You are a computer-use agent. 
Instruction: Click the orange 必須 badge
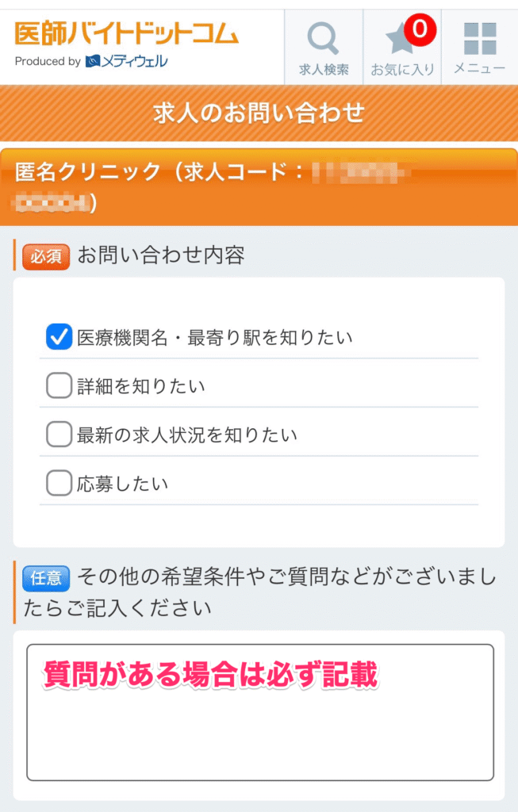[46, 256]
